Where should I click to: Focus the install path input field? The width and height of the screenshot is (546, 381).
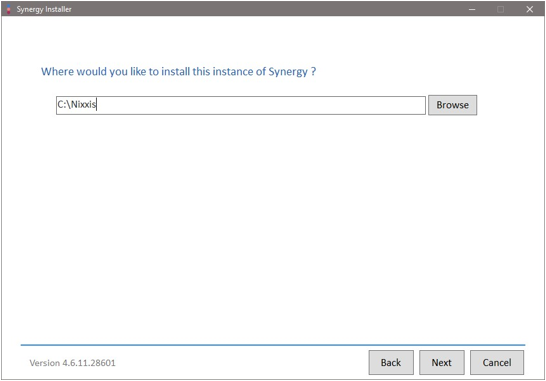[x=241, y=105]
